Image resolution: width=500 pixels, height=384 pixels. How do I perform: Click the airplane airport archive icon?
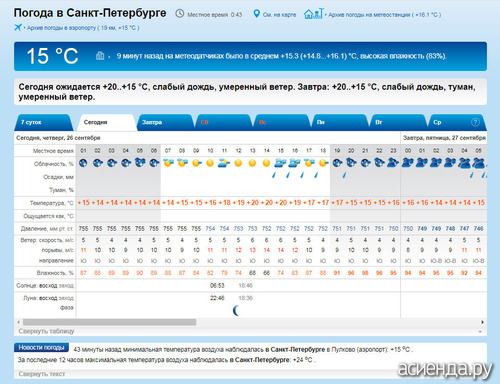click(x=18, y=27)
